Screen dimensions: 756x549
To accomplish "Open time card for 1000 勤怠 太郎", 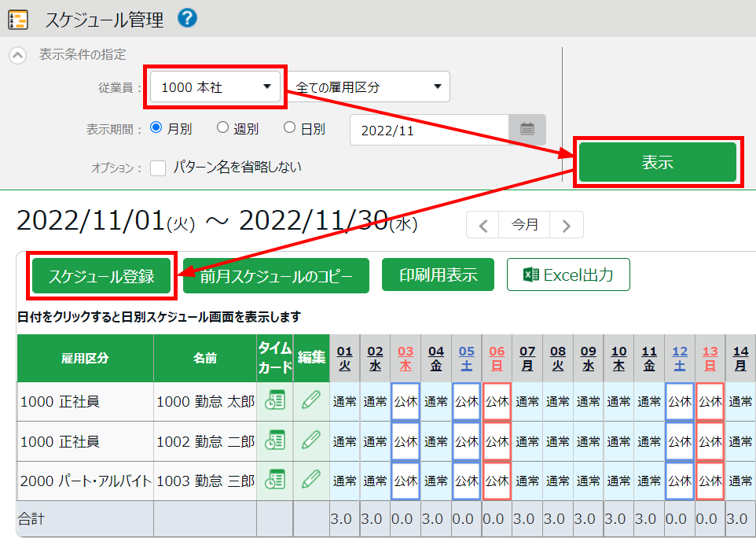I will click(274, 400).
